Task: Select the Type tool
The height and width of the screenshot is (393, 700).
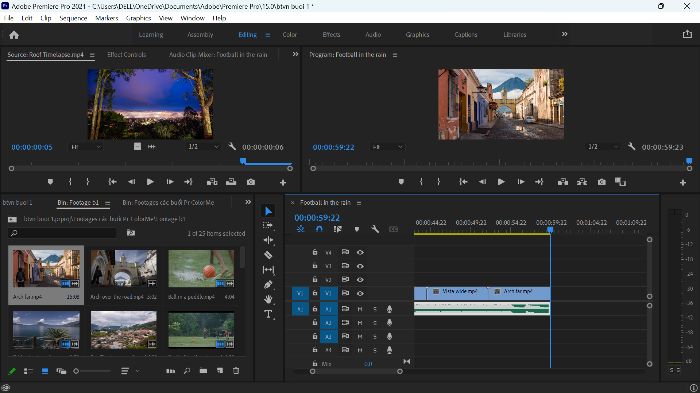Action: 268,314
